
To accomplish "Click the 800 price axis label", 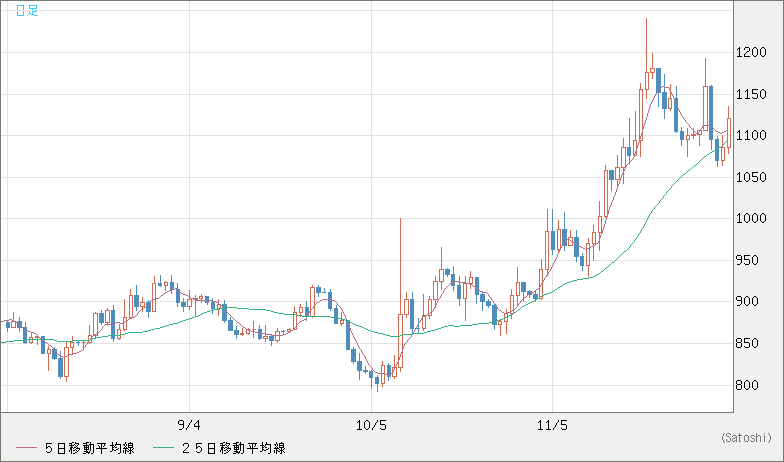I will pos(748,386).
